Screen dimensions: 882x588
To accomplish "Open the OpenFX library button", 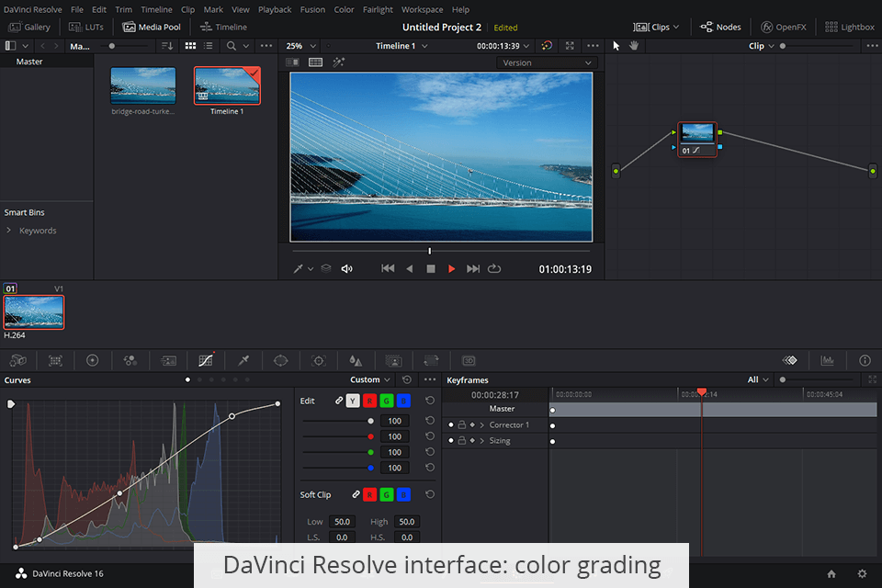I will pos(784,27).
